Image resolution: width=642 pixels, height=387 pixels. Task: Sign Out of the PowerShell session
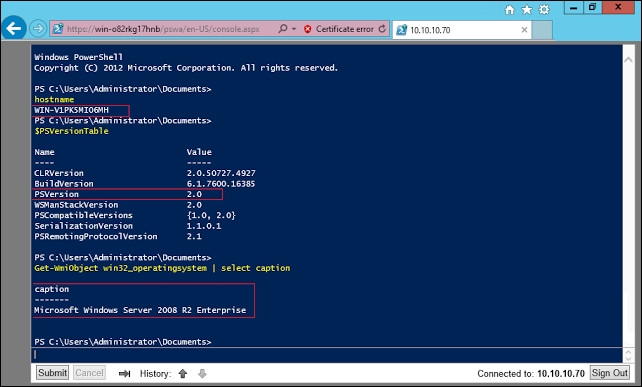click(x=610, y=373)
